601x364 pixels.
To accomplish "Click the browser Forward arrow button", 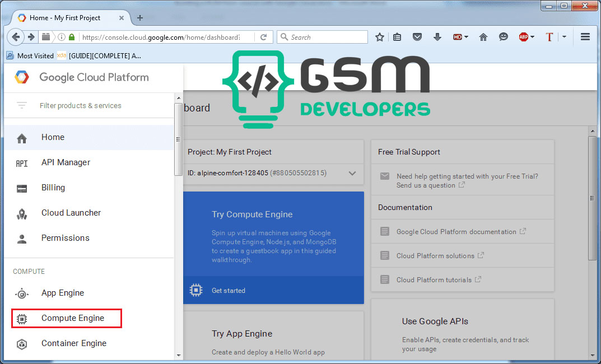I will coord(31,37).
